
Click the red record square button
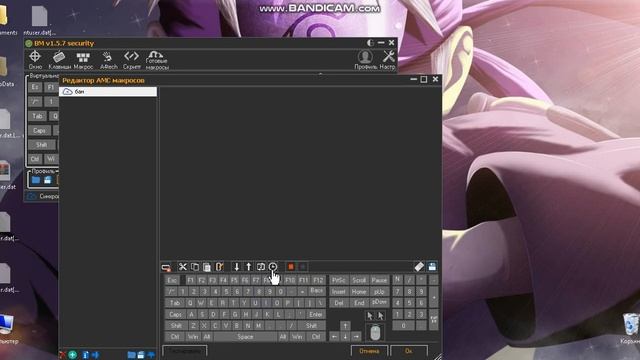coord(291,267)
